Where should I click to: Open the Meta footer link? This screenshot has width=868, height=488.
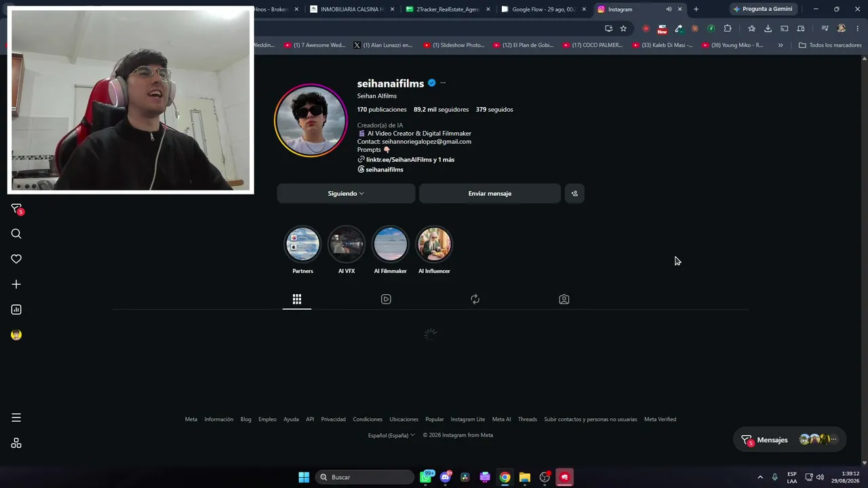(191, 419)
